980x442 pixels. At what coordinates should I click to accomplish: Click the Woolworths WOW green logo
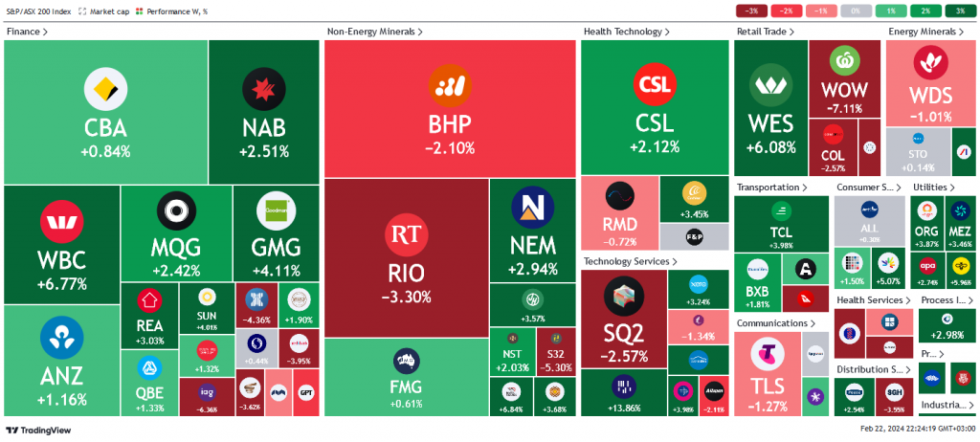point(844,61)
